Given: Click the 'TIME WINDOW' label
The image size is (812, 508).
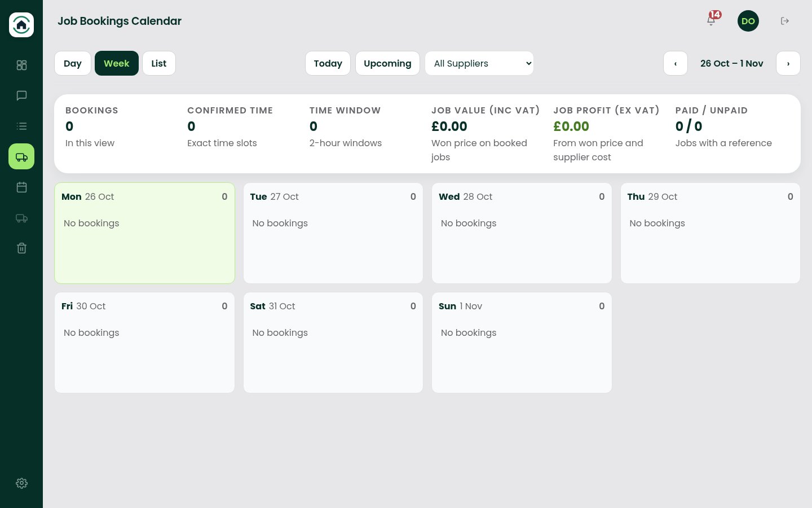Looking at the screenshot, I should [x=345, y=110].
